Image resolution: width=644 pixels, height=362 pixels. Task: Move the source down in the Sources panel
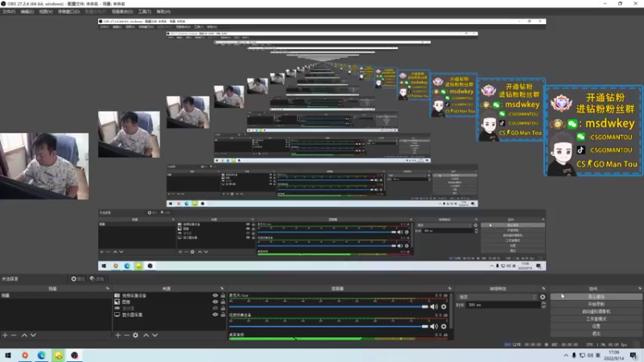(155, 335)
